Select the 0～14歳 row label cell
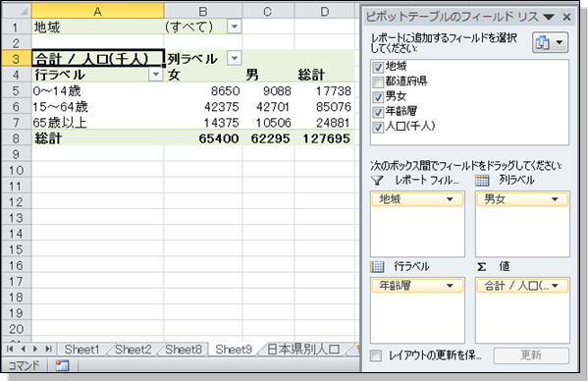Viewport: 588px width, 381px height. pos(97,90)
